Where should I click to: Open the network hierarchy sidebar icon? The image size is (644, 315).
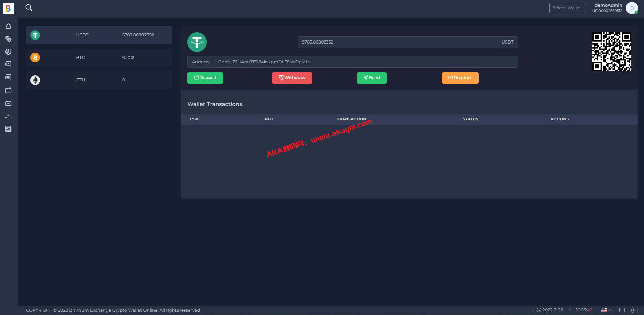pyautogui.click(x=8, y=116)
